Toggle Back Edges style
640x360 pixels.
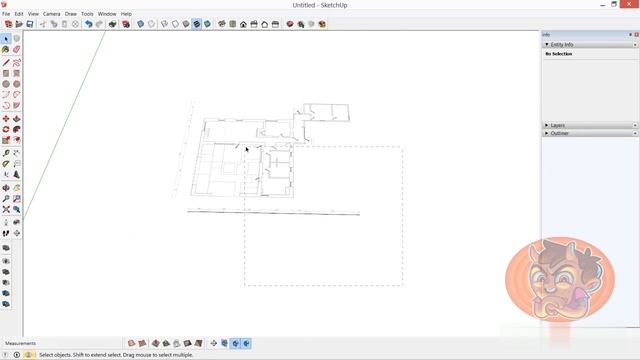[x=151, y=24]
